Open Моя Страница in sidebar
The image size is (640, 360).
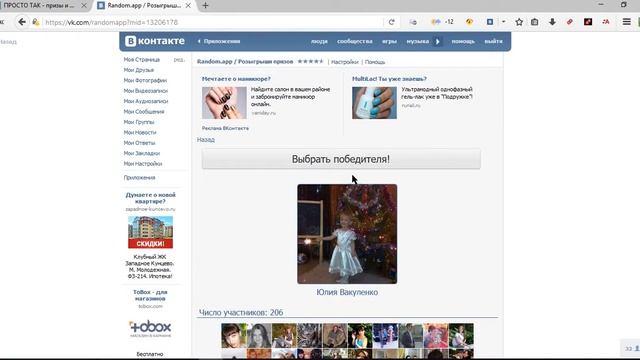pyautogui.click(x=142, y=60)
